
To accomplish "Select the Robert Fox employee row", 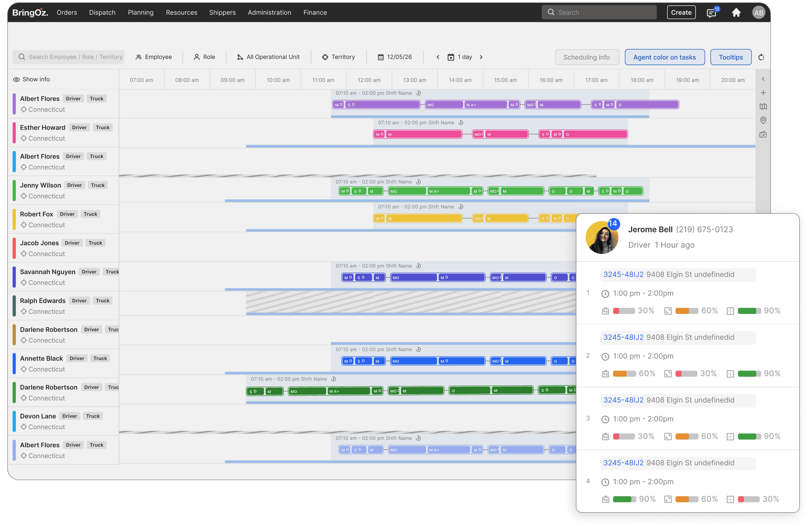I will coord(63,219).
